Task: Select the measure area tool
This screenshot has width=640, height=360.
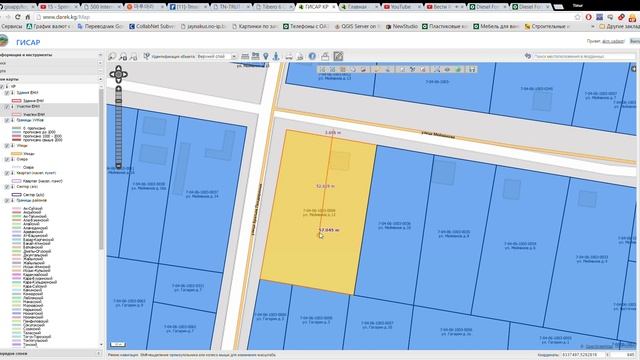Action: click(x=256, y=56)
